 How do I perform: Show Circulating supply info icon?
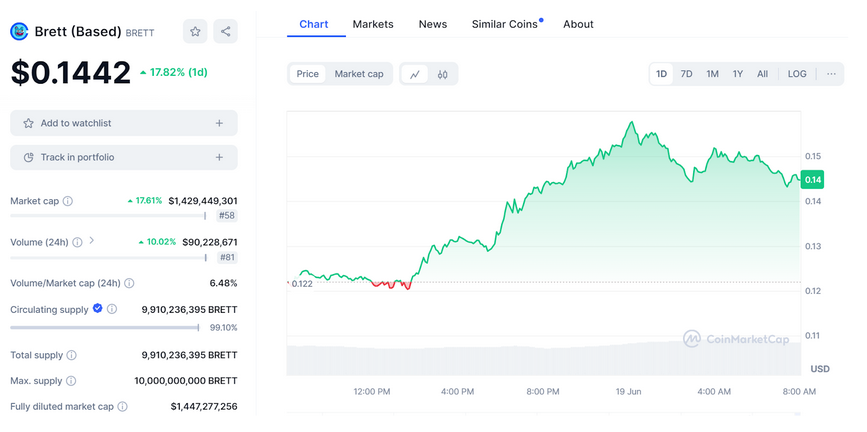(112, 309)
